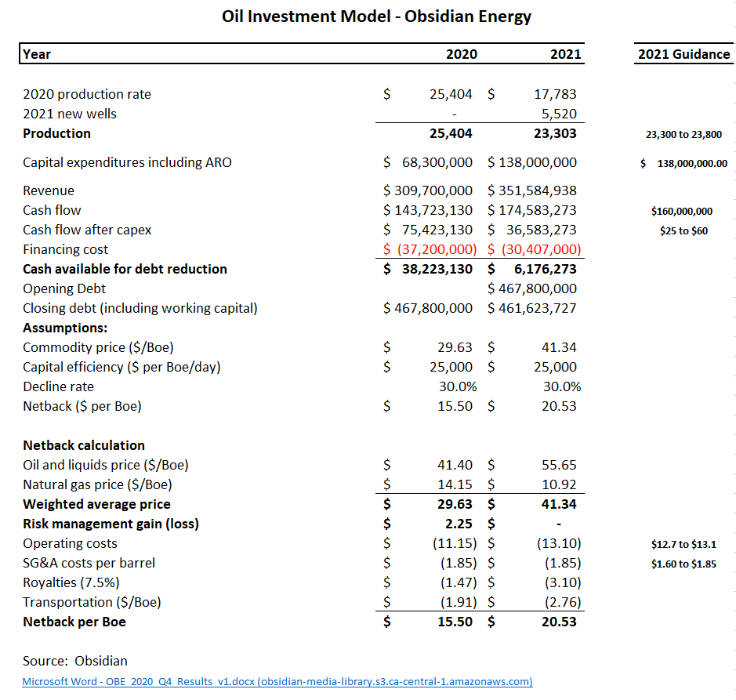
Task: Select 'Netback ($ per Boe)' label
Action: coord(82,407)
